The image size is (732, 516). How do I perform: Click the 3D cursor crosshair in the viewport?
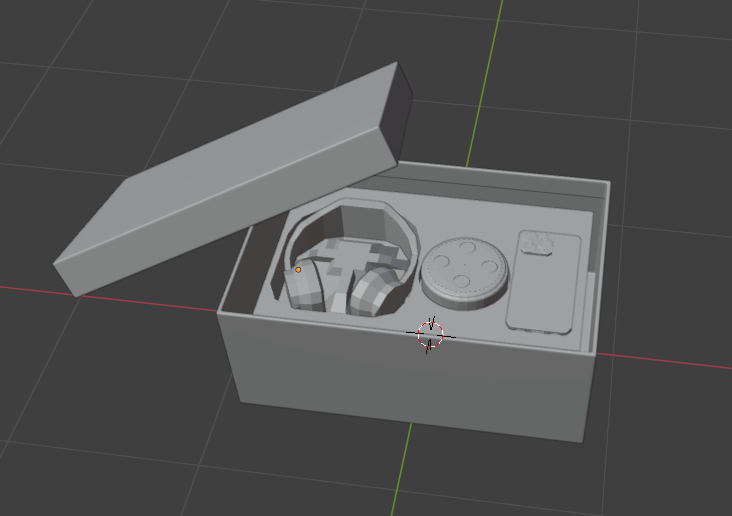430,335
